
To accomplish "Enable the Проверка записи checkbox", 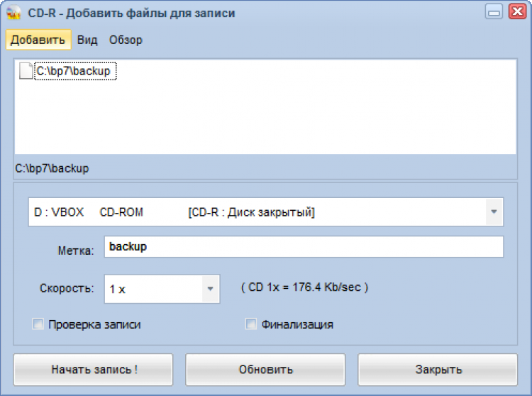I will tap(38, 324).
